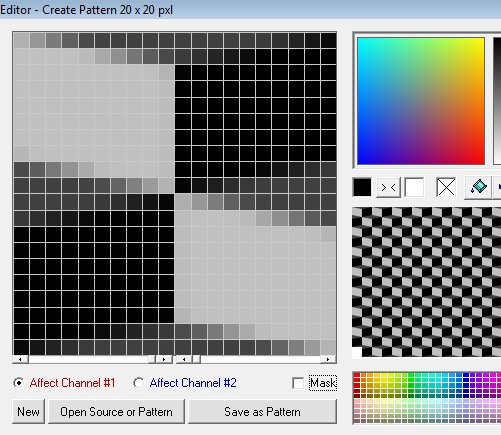
Task: Click left arrow of the left scrollbar
Action: tap(20, 359)
